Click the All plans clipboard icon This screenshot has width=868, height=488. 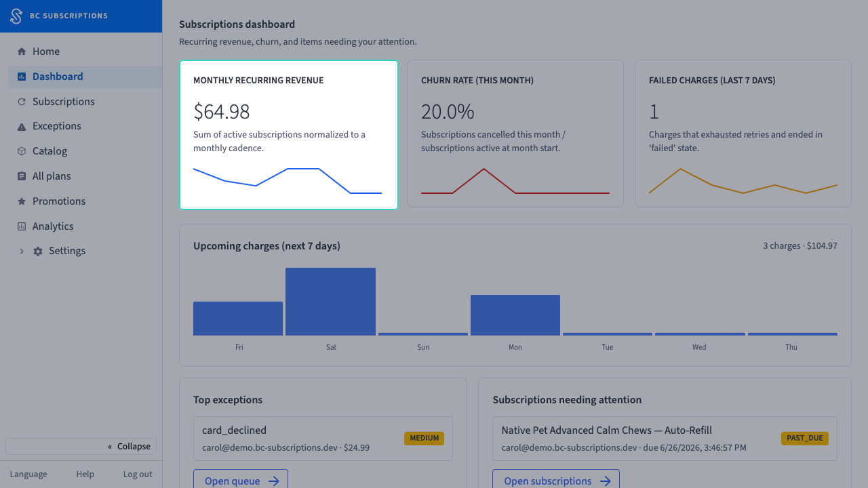point(22,176)
